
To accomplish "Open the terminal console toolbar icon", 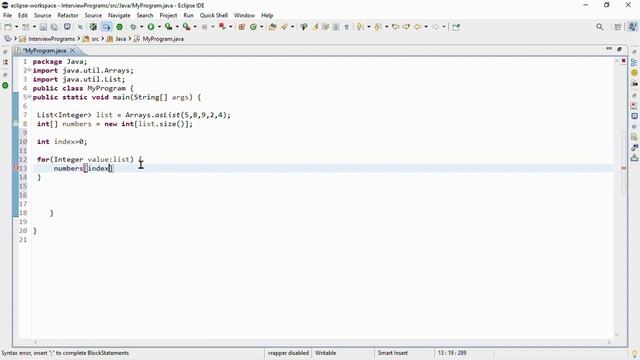I will (x=67, y=27).
